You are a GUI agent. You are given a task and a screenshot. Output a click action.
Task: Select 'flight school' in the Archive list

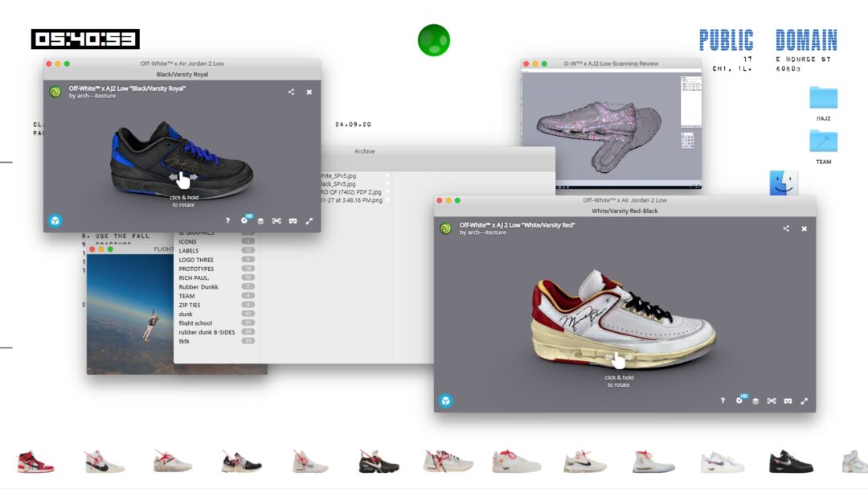(216, 323)
